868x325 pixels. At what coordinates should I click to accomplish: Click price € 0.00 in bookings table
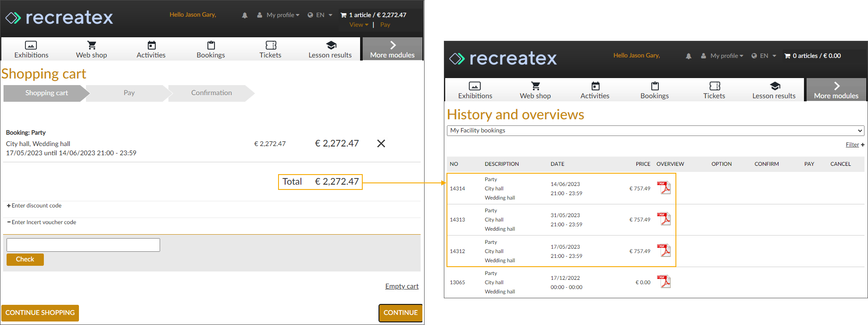[x=643, y=282]
